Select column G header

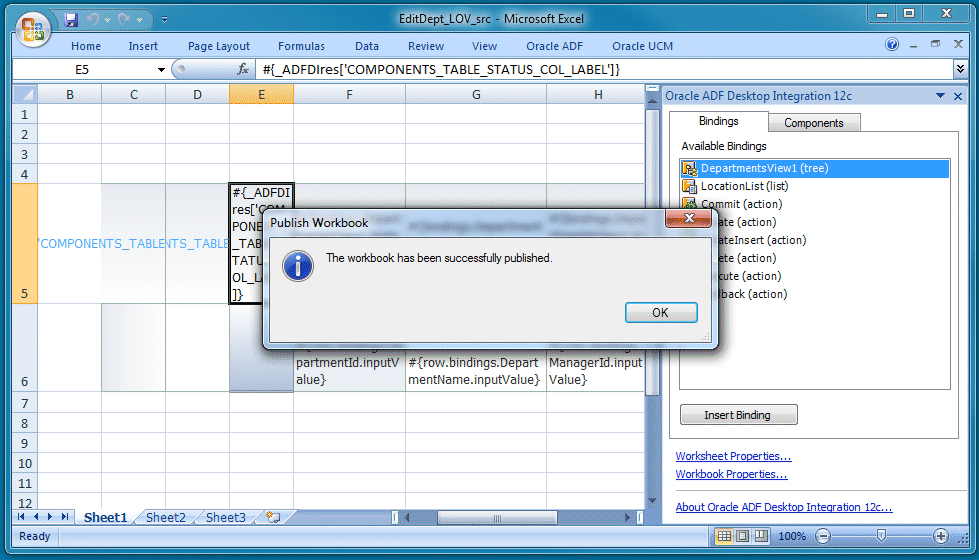(x=476, y=95)
